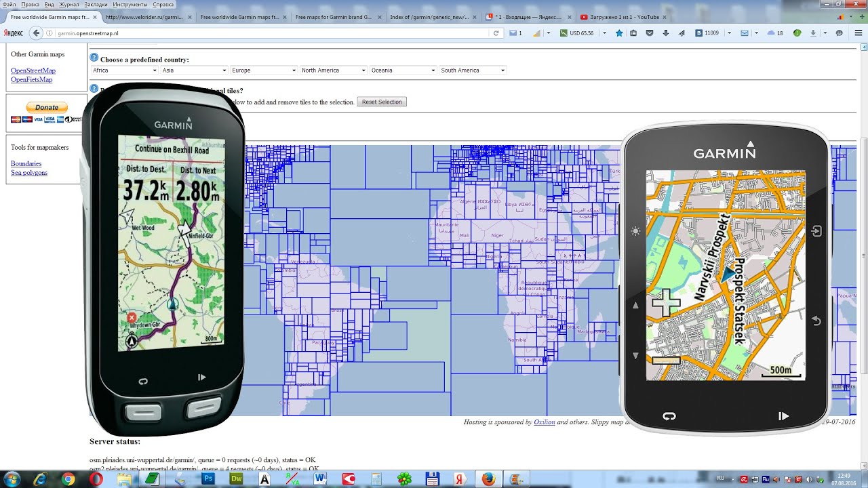Image resolution: width=868 pixels, height=488 pixels.
Task: Open dropdown arrow next to VK 11009 widget
Action: pyautogui.click(x=729, y=33)
